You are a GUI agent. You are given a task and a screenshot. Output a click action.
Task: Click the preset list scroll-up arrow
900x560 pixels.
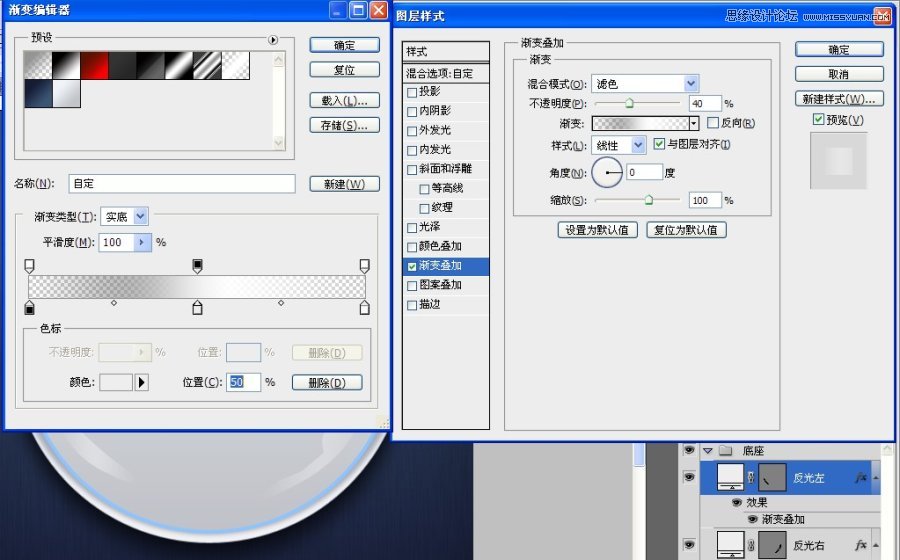point(279,59)
